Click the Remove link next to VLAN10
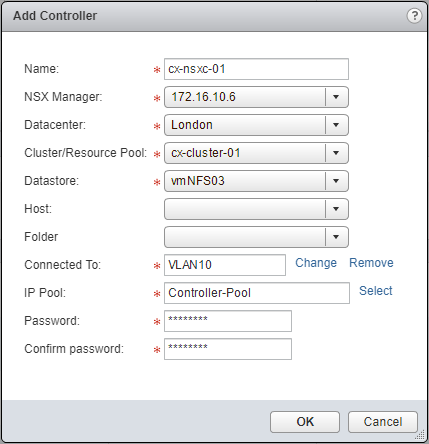Screen dimensions: 429x444 click(x=371, y=263)
